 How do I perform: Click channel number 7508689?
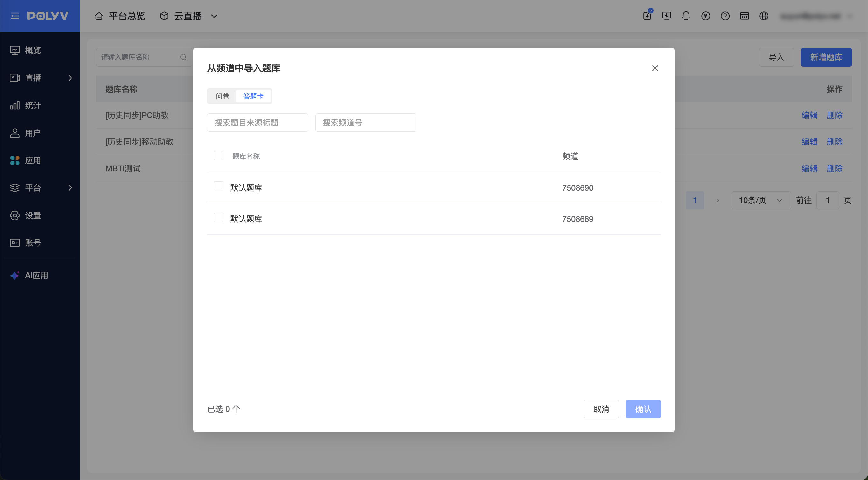(577, 219)
